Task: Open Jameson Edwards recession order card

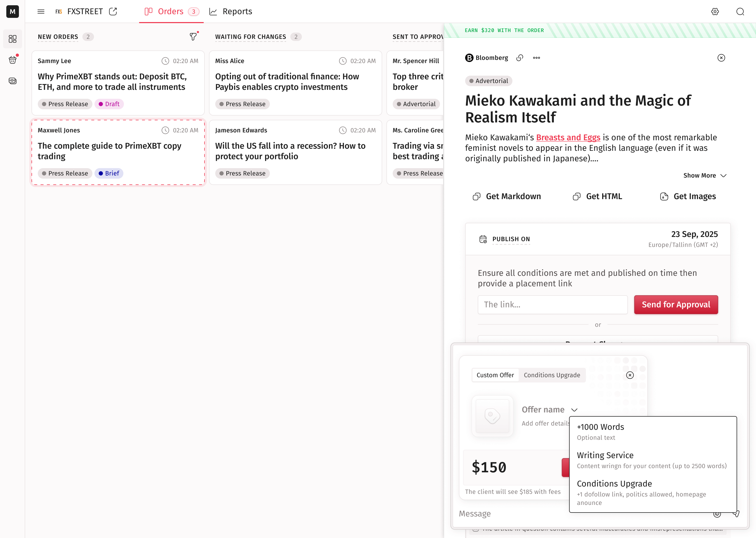Action: 295,152
